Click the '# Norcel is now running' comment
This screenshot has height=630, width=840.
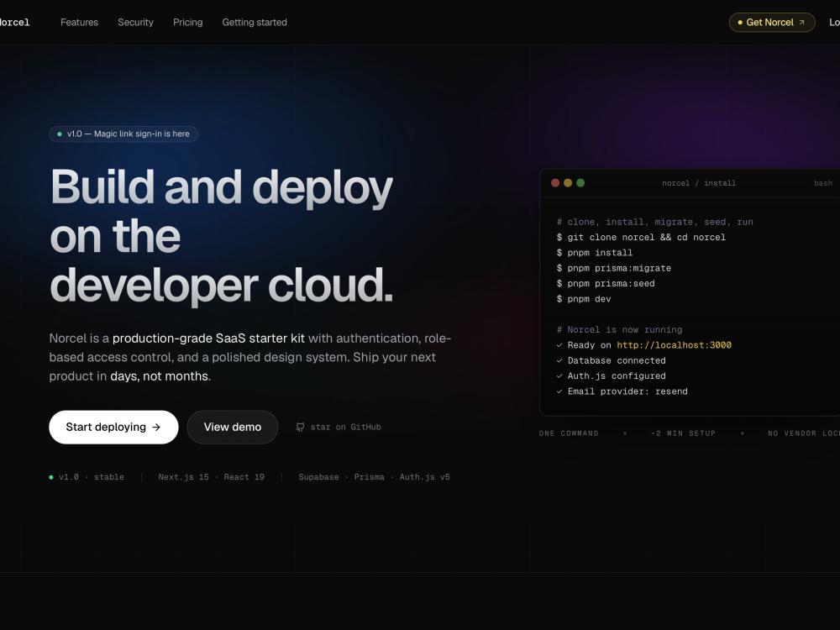click(619, 330)
